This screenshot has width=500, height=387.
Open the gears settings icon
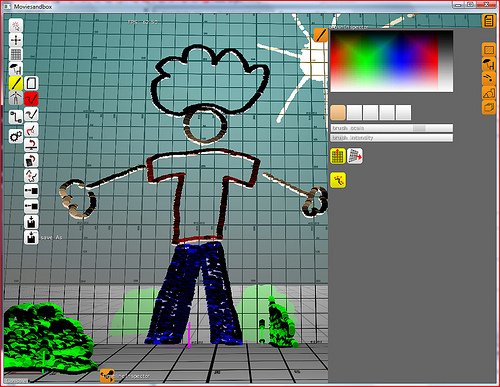click(16, 136)
